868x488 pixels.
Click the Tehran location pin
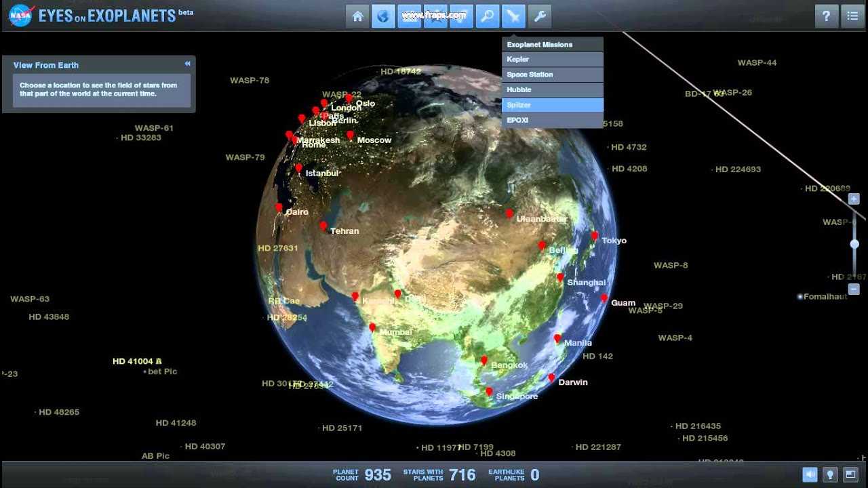(323, 226)
